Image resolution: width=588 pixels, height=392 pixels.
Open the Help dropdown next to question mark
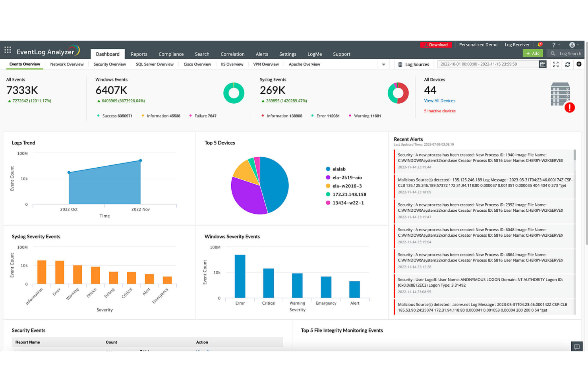[555, 44]
